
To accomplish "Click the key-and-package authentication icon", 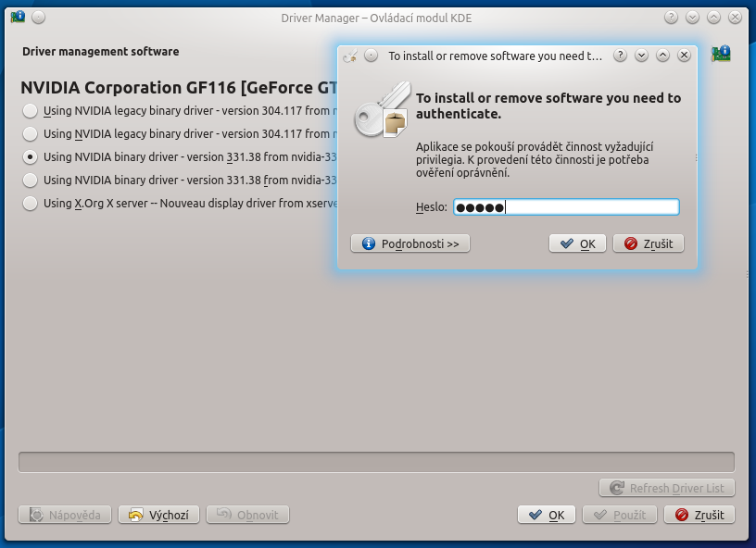I will click(383, 109).
